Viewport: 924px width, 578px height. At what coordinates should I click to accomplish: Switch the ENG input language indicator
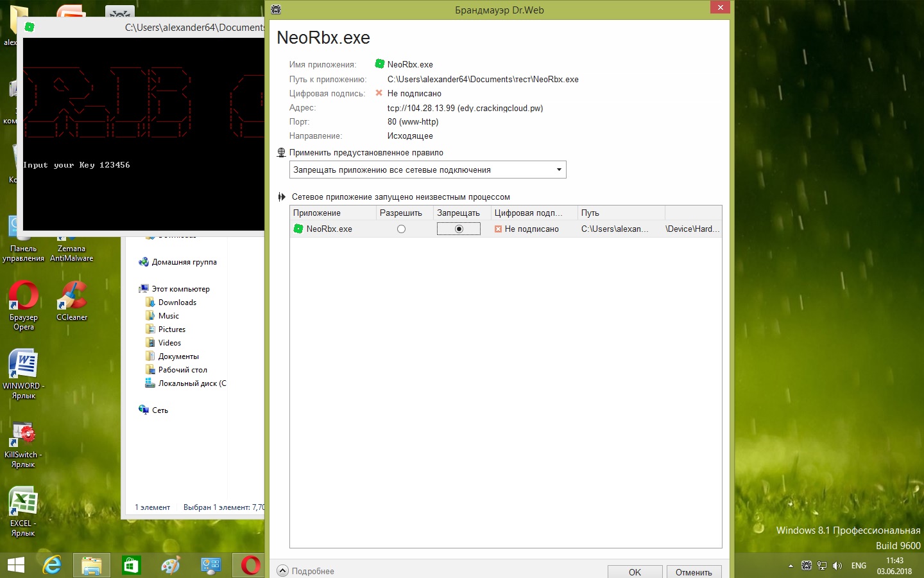coord(859,566)
